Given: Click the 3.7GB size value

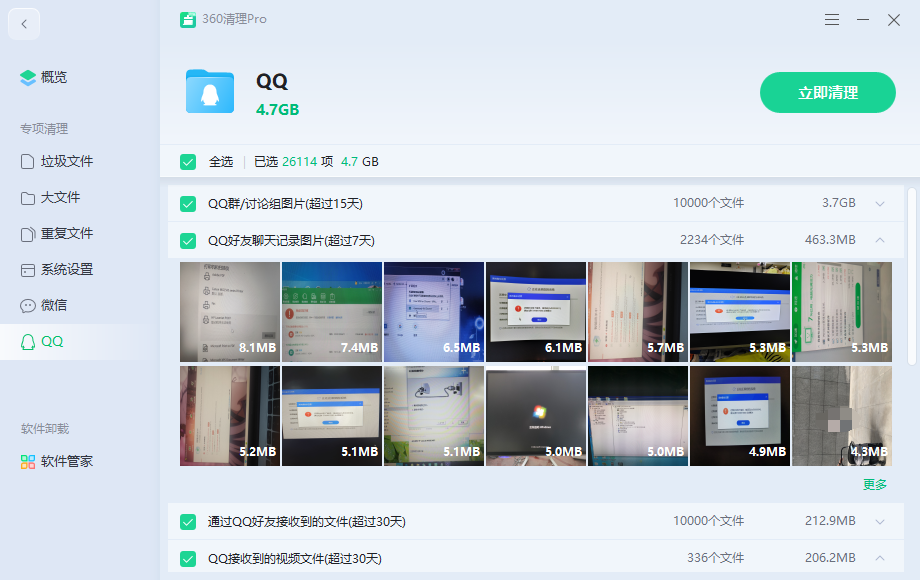Looking at the screenshot, I should [x=838, y=203].
